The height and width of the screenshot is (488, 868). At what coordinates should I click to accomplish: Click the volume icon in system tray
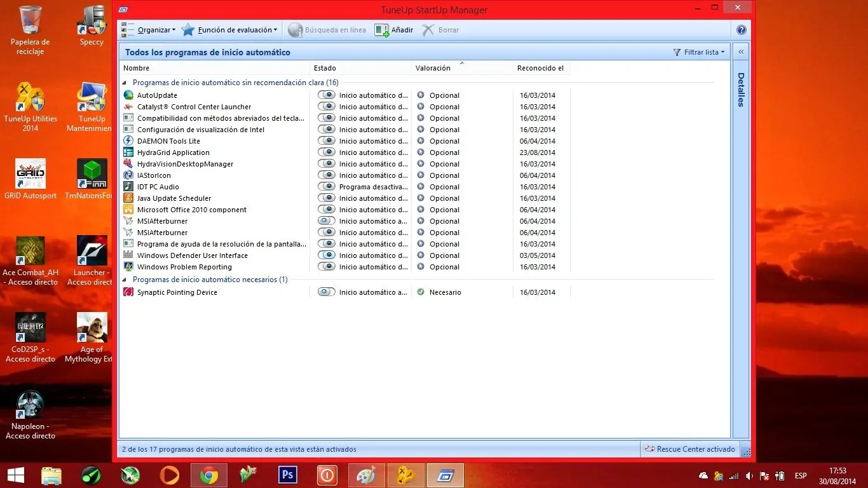pyautogui.click(x=750, y=476)
